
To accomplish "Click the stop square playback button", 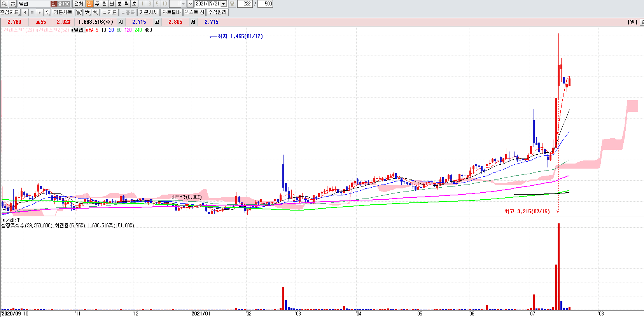I will coord(32,12).
